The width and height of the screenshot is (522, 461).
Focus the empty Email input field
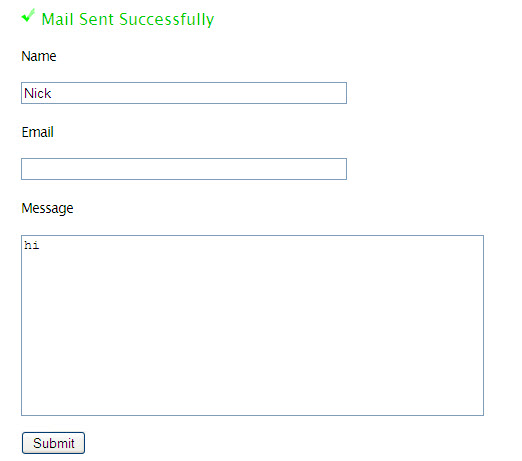tap(184, 169)
